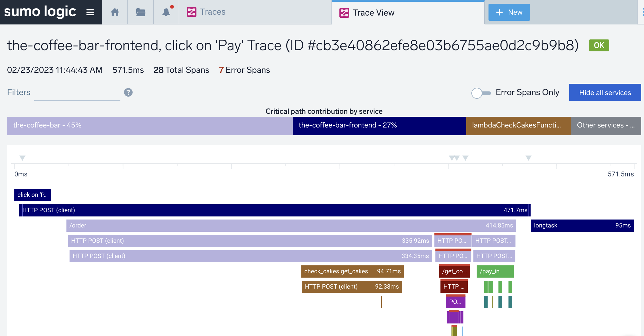Image resolution: width=644 pixels, height=336 pixels.
Task: Switch to the Traces tab
Action: tap(213, 12)
